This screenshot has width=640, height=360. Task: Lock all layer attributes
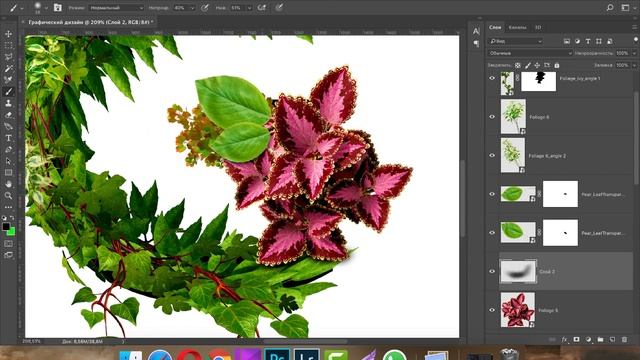coord(557,65)
